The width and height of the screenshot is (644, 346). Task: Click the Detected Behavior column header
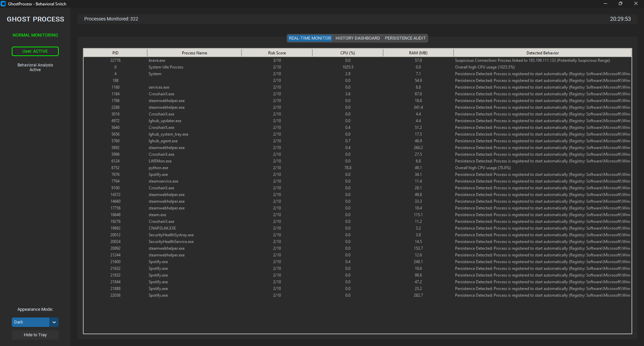click(542, 53)
